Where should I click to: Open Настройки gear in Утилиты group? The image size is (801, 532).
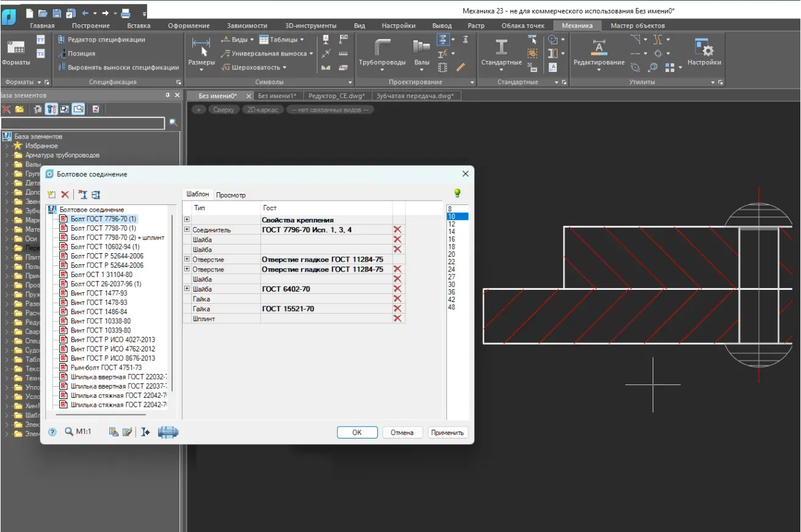pyautogui.click(x=704, y=49)
